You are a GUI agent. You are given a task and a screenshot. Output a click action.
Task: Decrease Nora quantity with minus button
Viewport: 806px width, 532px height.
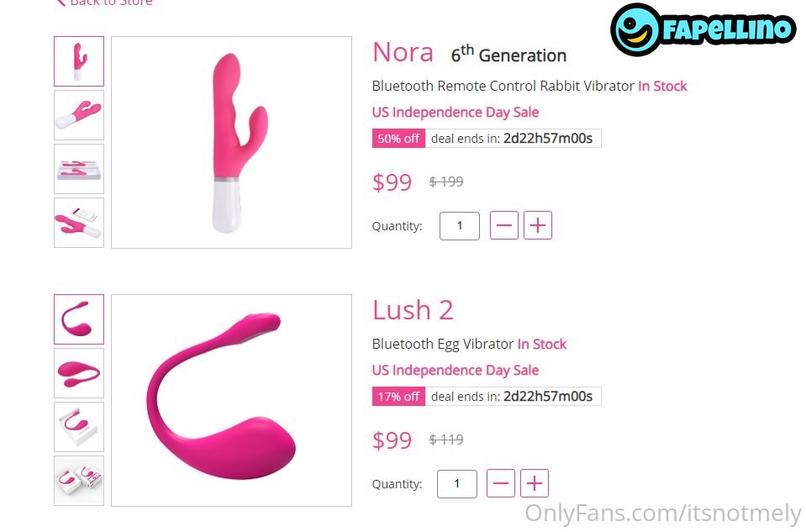pos(503,225)
